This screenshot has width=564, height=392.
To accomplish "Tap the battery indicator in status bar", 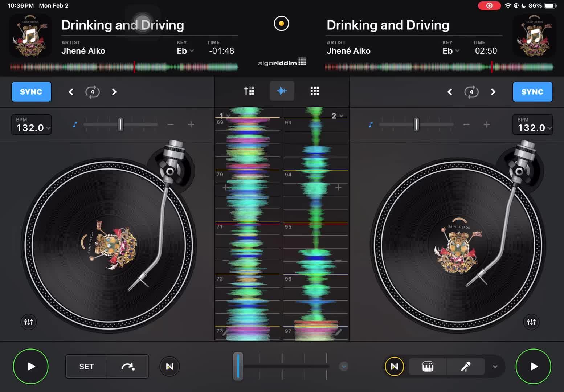I will coord(550,5).
